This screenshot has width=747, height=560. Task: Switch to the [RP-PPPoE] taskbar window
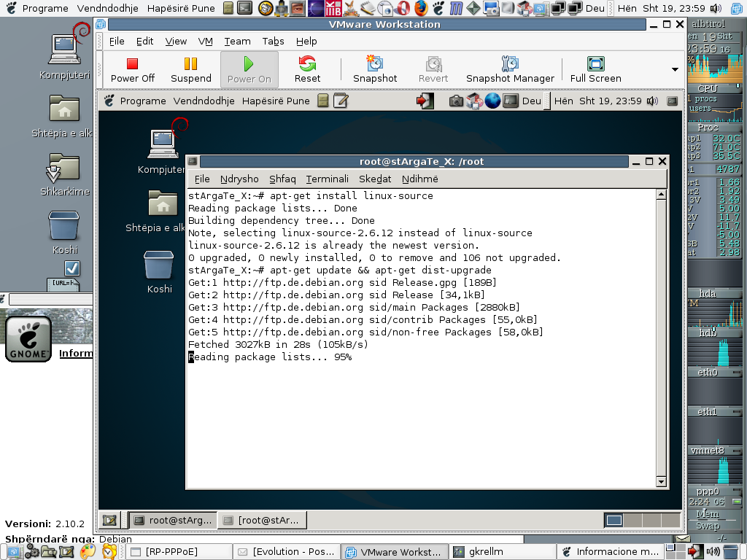[x=180, y=551]
